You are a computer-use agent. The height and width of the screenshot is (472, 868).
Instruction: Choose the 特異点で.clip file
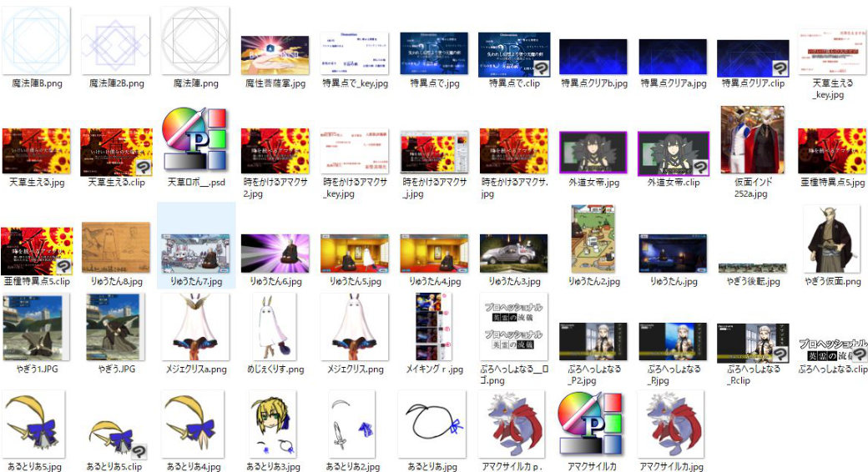(513, 55)
